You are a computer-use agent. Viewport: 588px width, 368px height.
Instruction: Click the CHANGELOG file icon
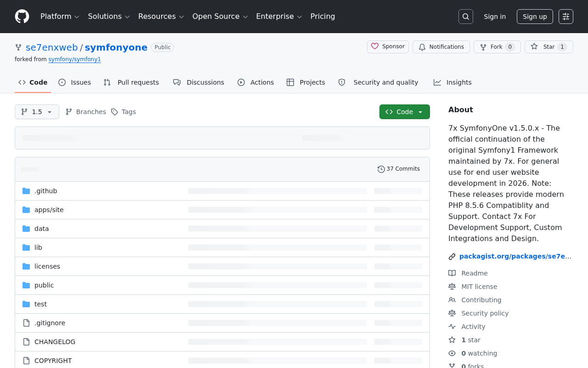tap(26, 342)
